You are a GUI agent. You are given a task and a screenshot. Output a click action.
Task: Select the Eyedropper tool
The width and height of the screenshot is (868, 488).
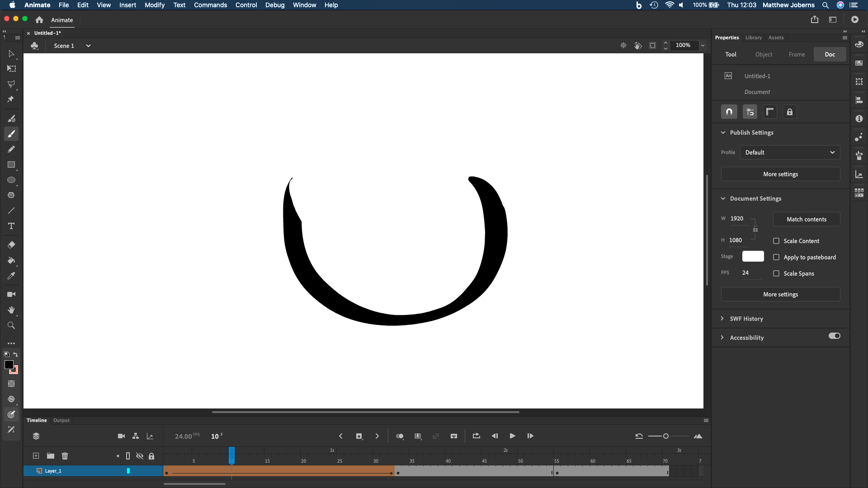click(11, 276)
